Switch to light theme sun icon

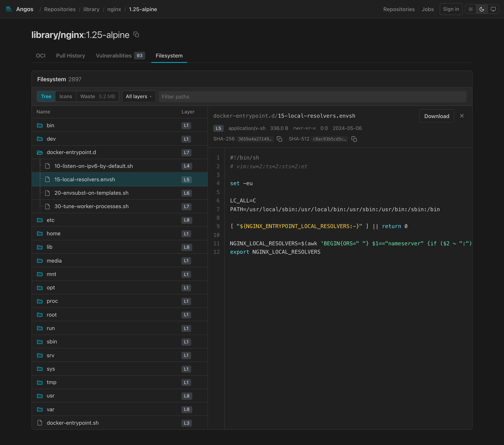(x=470, y=9)
